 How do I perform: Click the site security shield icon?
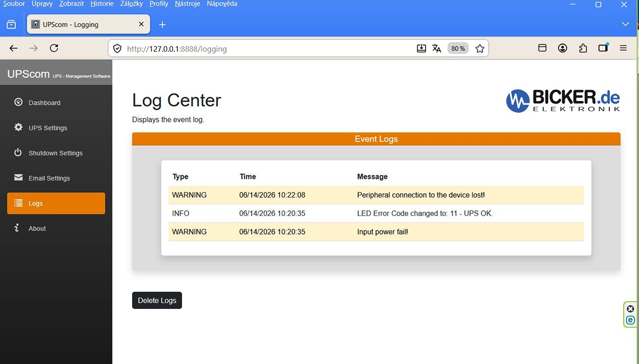pyautogui.click(x=118, y=48)
